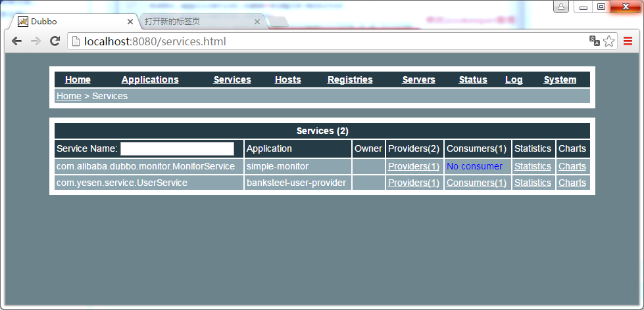644x310 pixels.
Task: Minimize the browser window
Action: click(x=583, y=7)
